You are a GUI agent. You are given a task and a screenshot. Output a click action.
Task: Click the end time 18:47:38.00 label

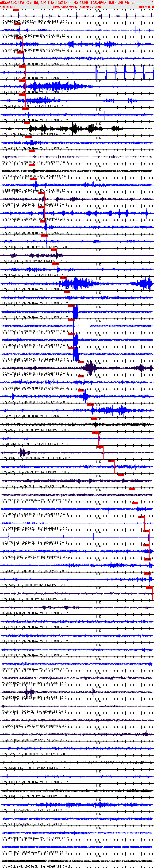146,7
